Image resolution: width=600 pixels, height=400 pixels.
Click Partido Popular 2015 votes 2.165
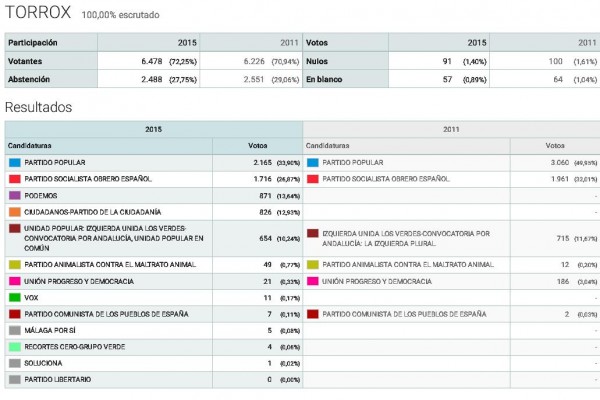coord(262,163)
